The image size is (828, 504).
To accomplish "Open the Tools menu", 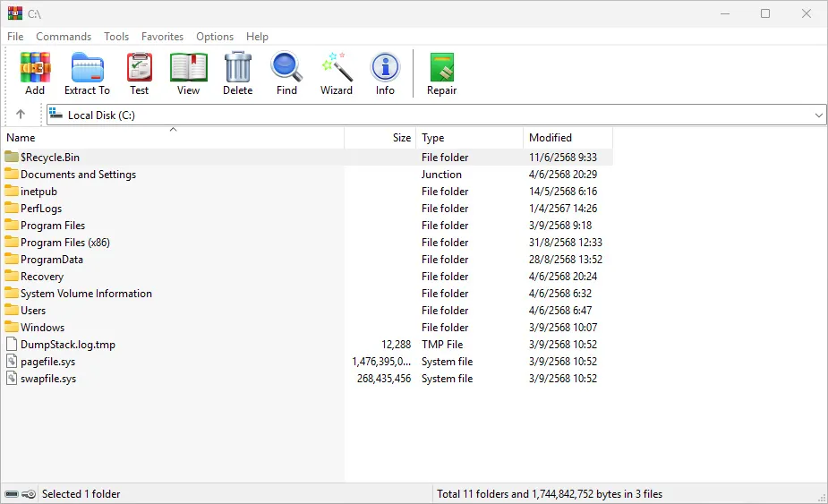I will [x=116, y=37].
